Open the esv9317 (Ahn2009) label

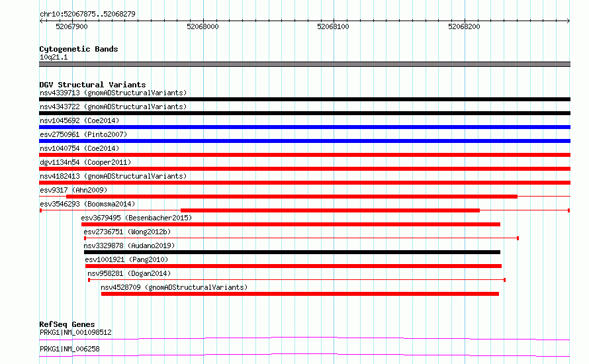pyautogui.click(x=73, y=190)
